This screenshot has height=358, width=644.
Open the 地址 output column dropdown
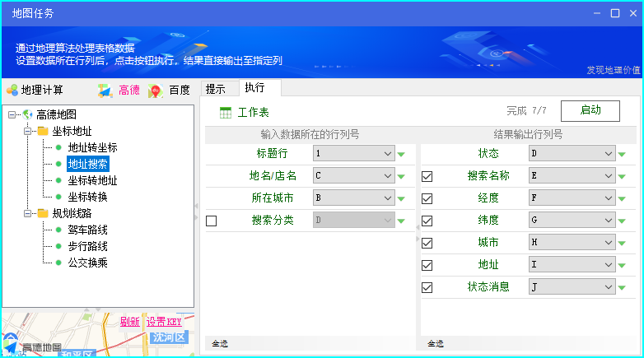point(572,264)
